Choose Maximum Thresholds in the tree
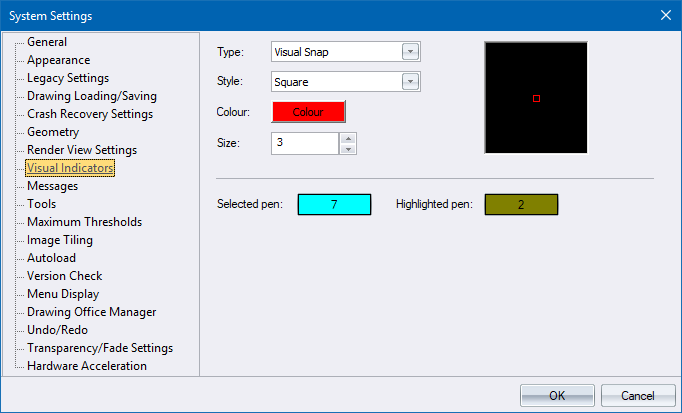The image size is (682, 413). click(x=84, y=222)
